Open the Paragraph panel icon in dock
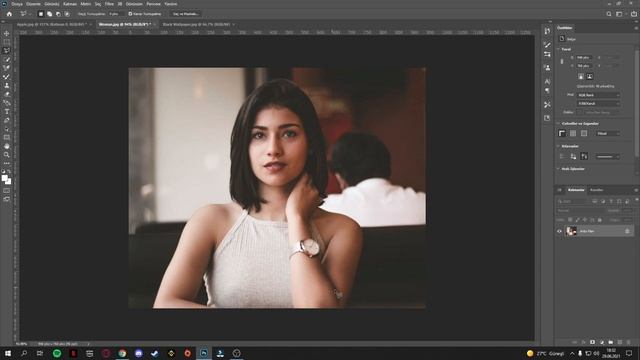This screenshot has height=360, width=640. (547, 91)
